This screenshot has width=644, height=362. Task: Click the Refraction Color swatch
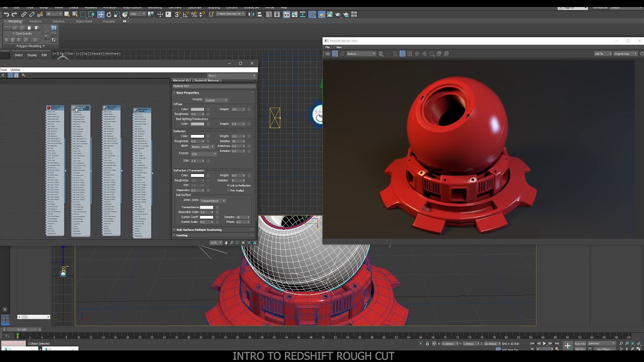pos(197,175)
